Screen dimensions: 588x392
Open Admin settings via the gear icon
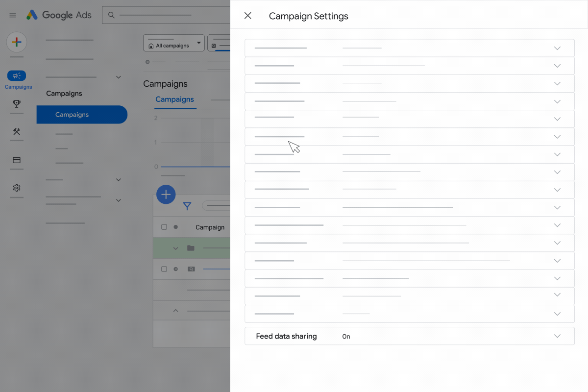coord(17,188)
